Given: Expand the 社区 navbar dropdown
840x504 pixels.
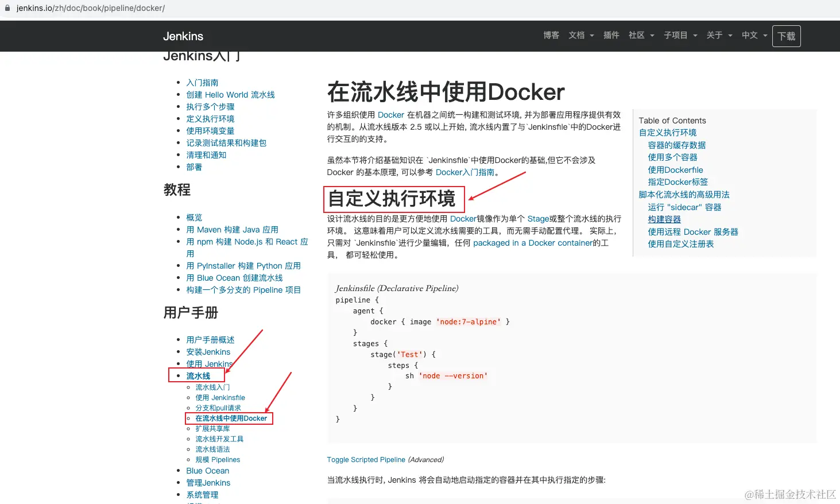Looking at the screenshot, I should point(641,36).
